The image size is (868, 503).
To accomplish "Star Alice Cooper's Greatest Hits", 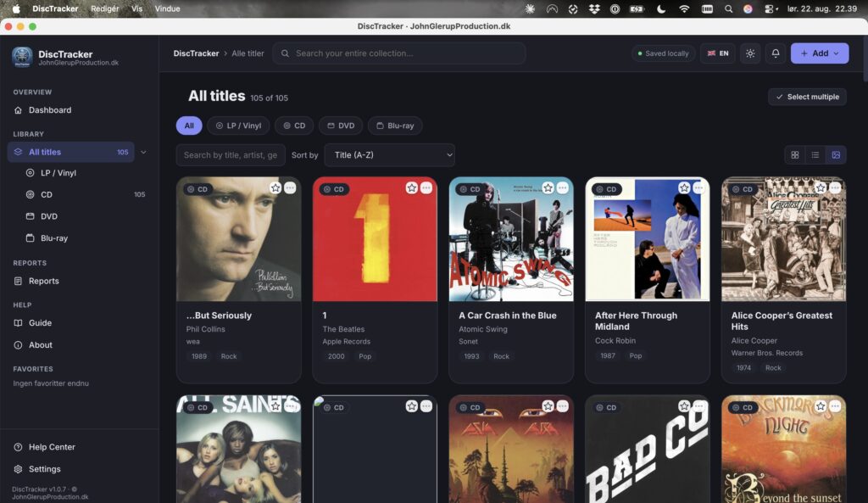I will click(821, 187).
